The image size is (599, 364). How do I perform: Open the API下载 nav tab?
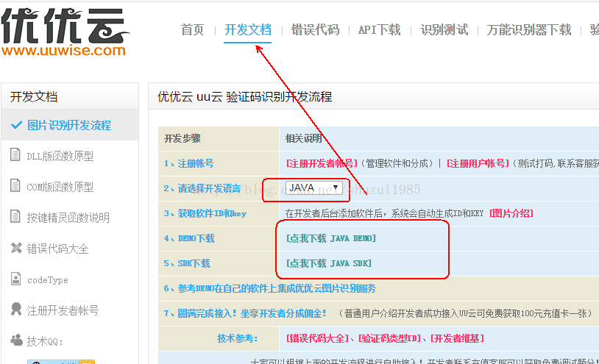click(379, 29)
